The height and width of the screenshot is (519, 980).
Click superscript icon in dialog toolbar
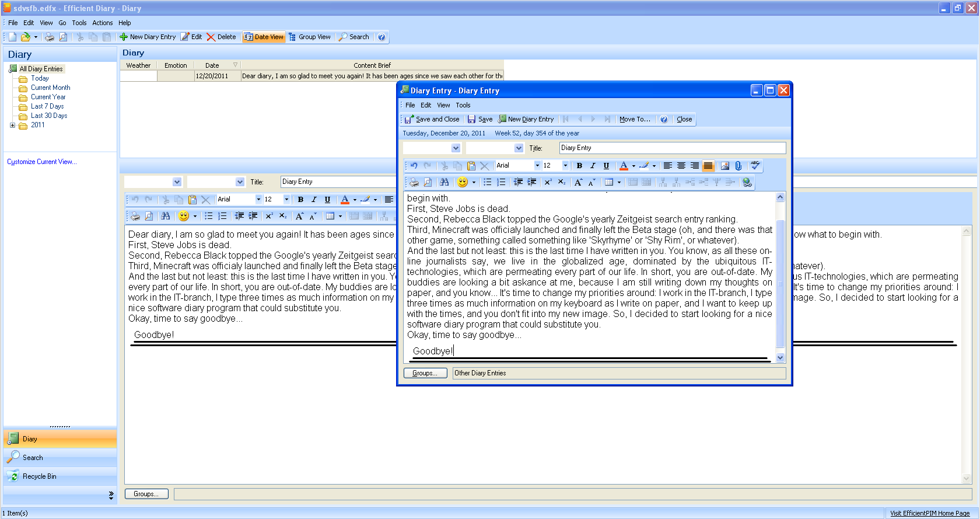point(548,182)
